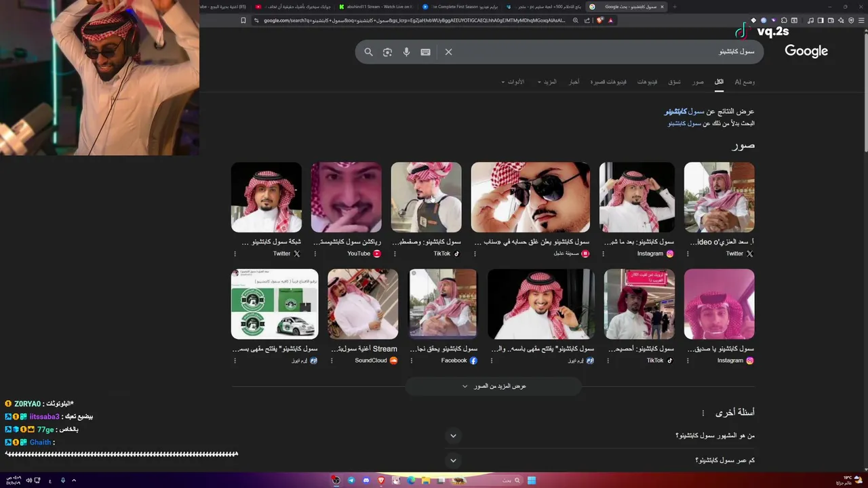Image resolution: width=868 pixels, height=488 pixels.
Task: Open three-dot menu under YouTube image
Action: pos(315,253)
